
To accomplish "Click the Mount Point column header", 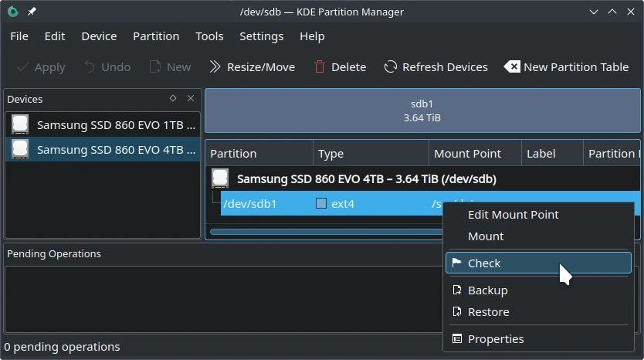I will click(x=467, y=154).
